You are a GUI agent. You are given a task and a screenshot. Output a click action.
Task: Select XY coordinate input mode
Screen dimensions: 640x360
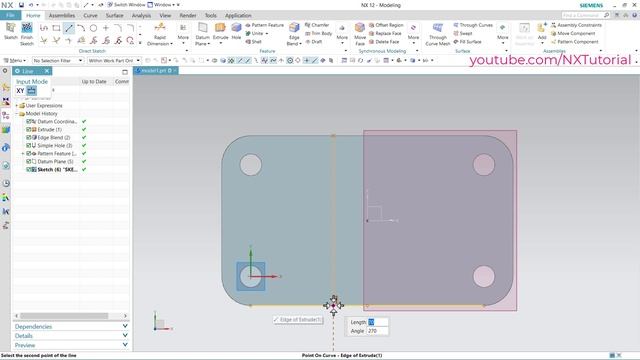20,91
